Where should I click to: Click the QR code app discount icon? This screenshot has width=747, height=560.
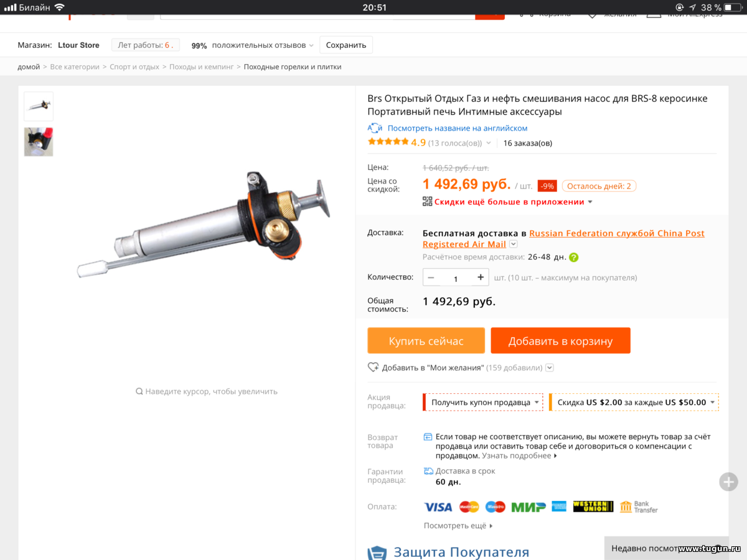(x=427, y=202)
